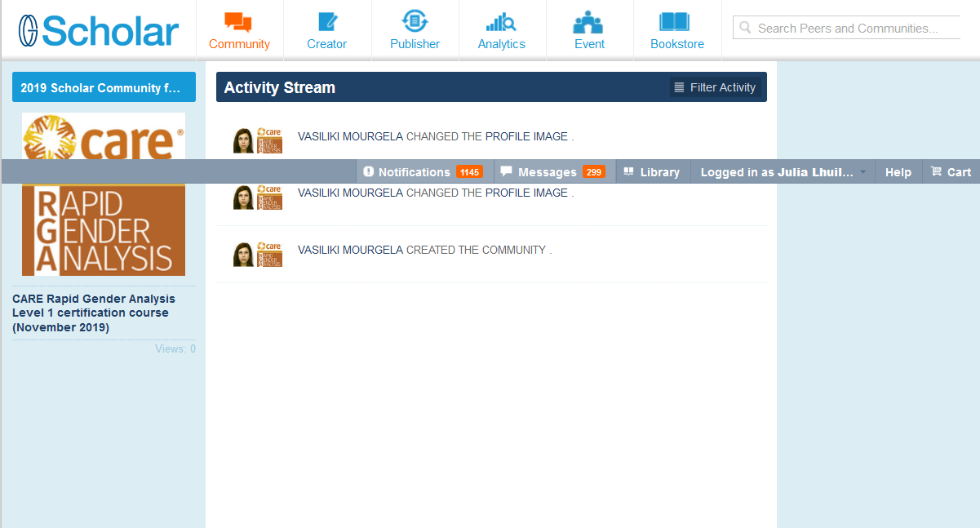Open Messages with 299 badge

552,172
